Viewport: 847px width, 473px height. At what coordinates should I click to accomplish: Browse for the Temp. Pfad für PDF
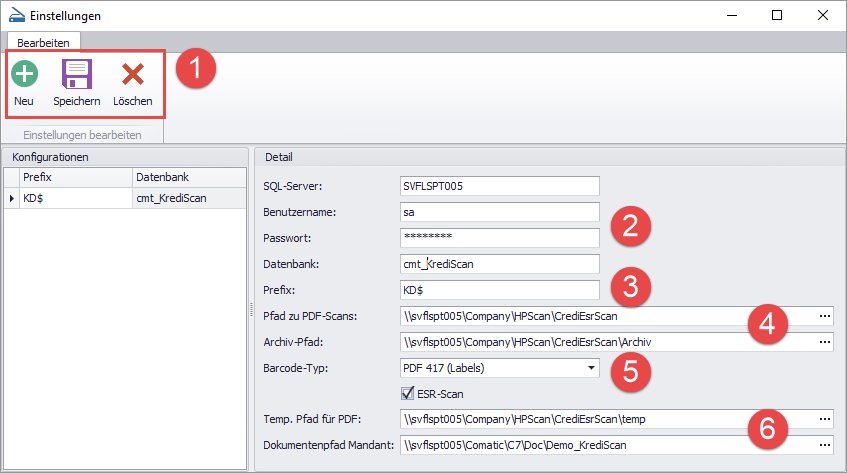click(x=824, y=419)
